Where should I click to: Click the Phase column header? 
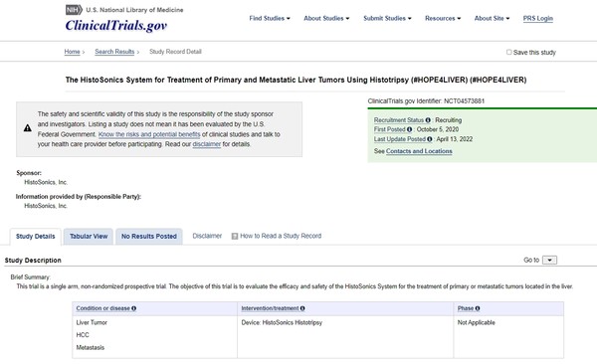coord(466,308)
